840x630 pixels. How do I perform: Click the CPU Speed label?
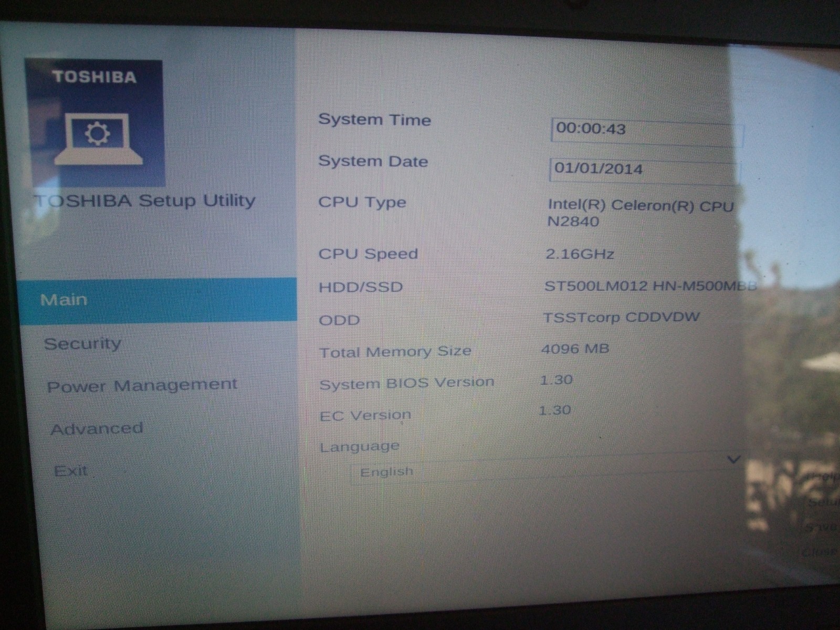(x=368, y=254)
